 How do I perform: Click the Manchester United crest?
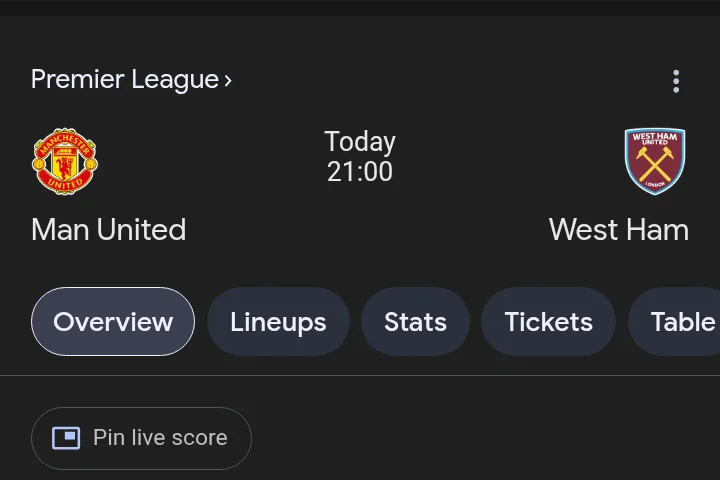(65, 161)
